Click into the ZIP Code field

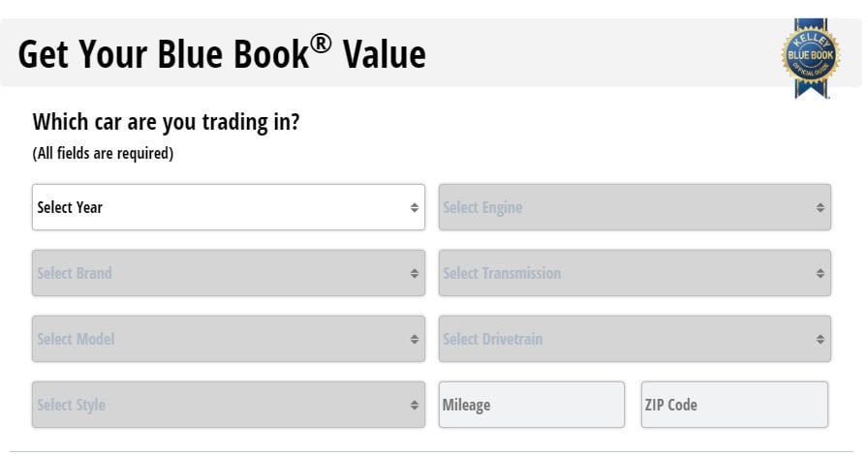(x=734, y=405)
